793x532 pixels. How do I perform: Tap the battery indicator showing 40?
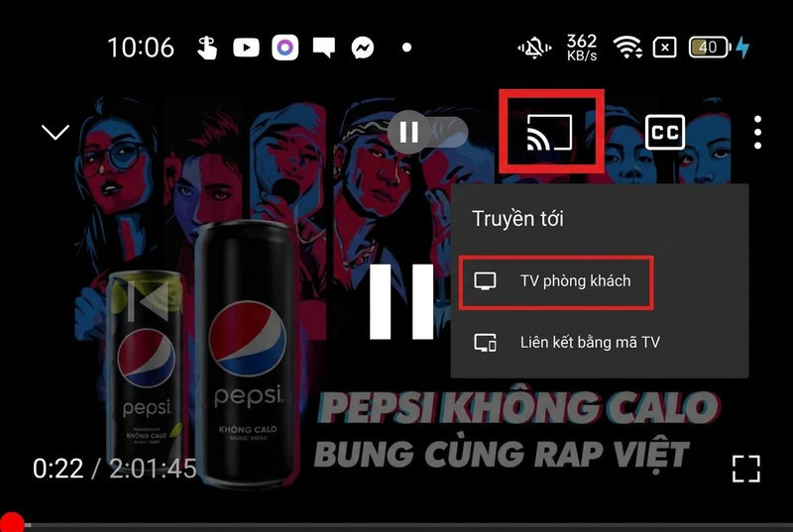coord(710,48)
